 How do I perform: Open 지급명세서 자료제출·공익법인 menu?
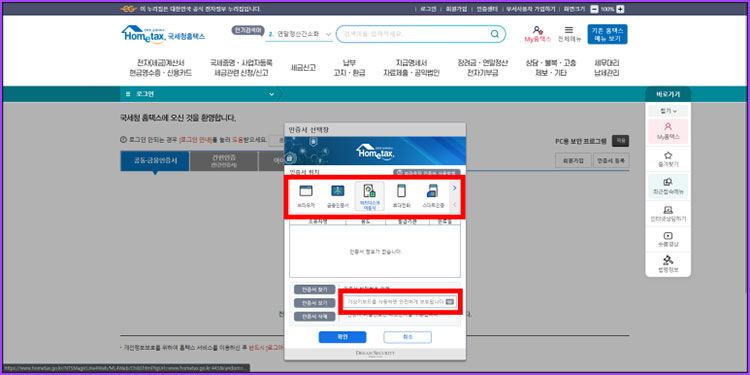click(411, 68)
